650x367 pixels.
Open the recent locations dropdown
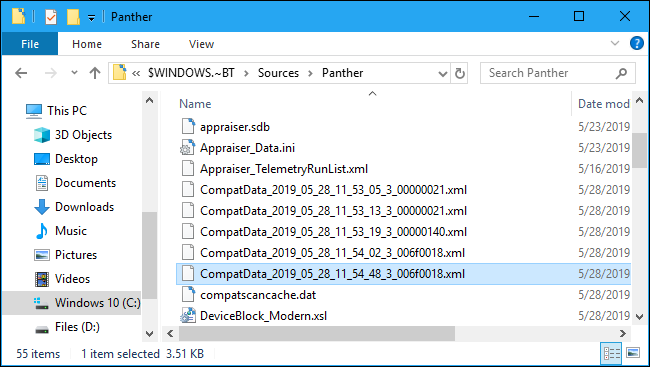tap(74, 73)
